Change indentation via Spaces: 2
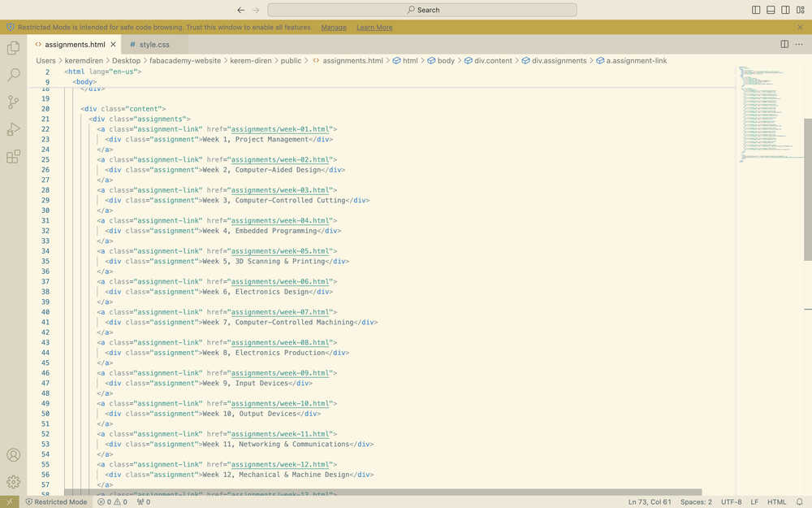Image resolution: width=812 pixels, height=508 pixels. [696, 501]
